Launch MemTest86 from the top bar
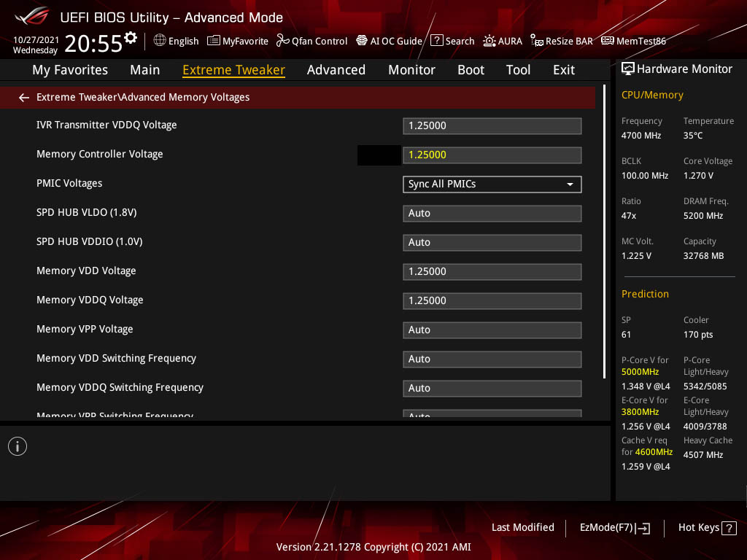The image size is (747, 560). click(x=634, y=41)
